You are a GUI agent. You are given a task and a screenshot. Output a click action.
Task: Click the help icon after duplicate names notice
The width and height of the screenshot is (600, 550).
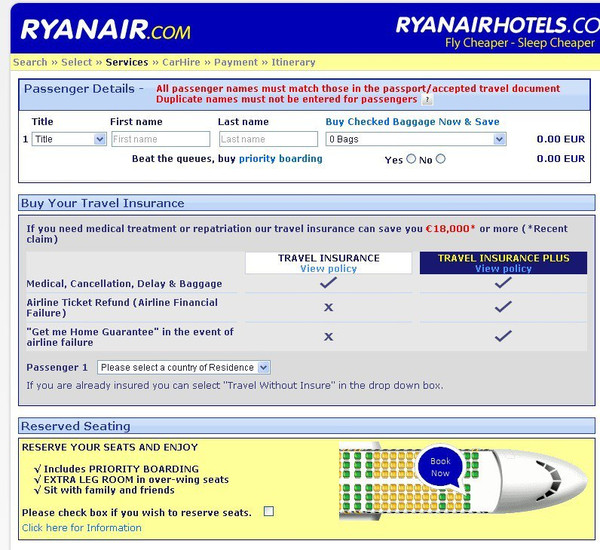tap(427, 100)
